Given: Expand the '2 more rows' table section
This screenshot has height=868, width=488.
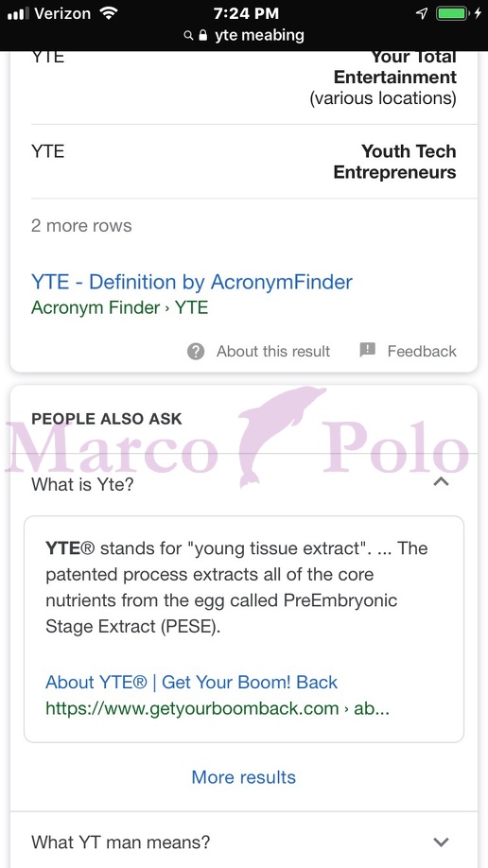Looking at the screenshot, I should click(81, 226).
